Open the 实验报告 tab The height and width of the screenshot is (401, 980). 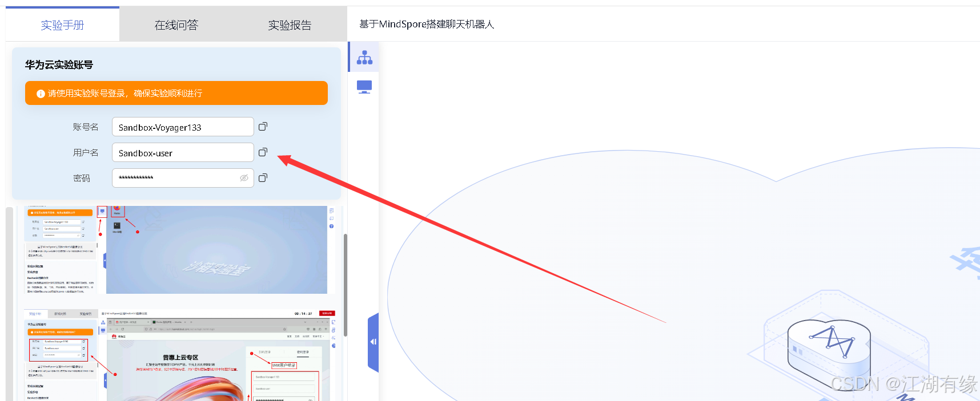pos(290,25)
